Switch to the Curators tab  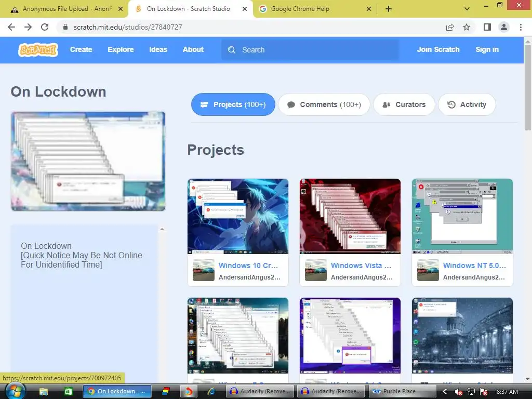pyautogui.click(x=404, y=104)
